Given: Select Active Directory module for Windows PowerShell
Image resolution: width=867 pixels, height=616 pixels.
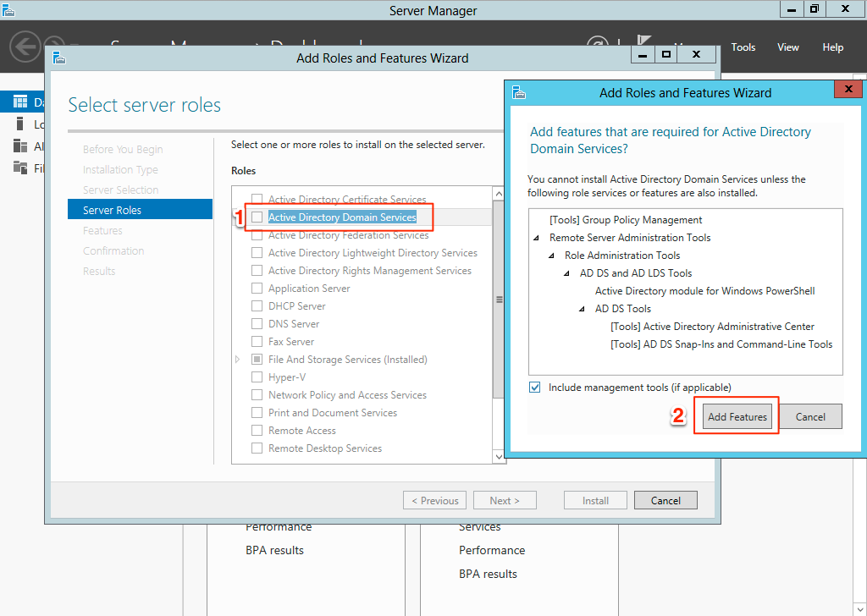Looking at the screenshot, I should (x=704, y=290).
